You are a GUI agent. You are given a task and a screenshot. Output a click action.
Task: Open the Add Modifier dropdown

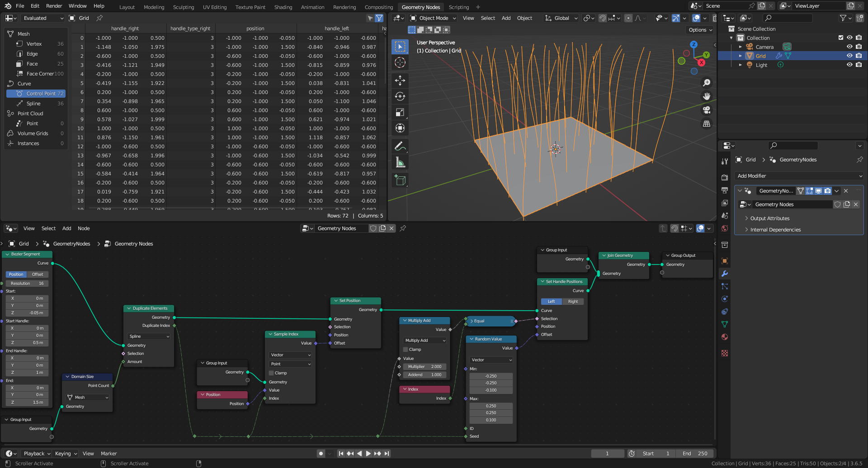click(799, 176)
